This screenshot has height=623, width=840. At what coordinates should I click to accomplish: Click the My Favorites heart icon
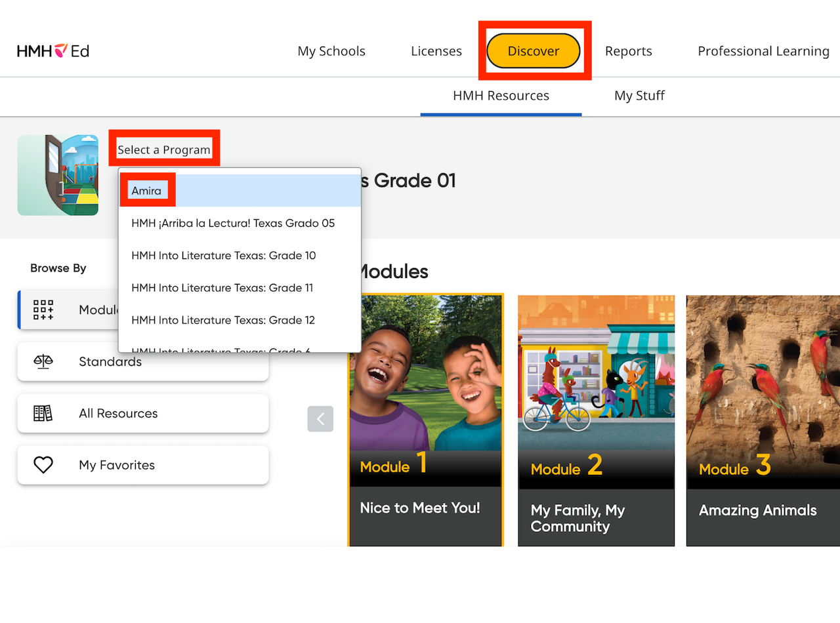(43, 464)
